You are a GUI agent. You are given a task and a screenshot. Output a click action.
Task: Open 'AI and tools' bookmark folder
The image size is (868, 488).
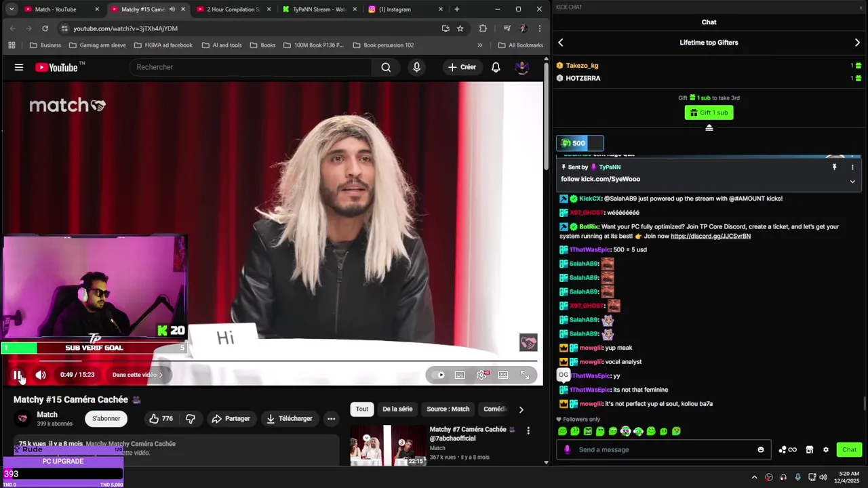[x=221, y=45]
